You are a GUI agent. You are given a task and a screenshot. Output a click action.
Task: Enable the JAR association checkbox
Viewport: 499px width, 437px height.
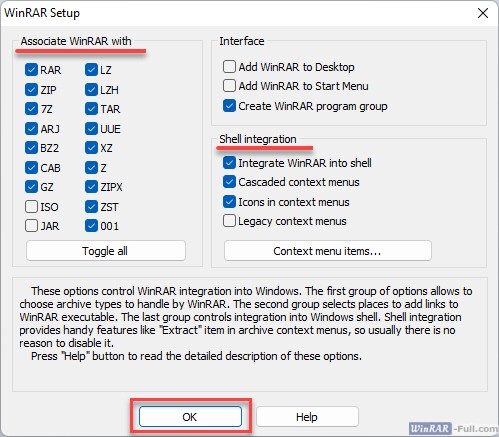point(31,226)
